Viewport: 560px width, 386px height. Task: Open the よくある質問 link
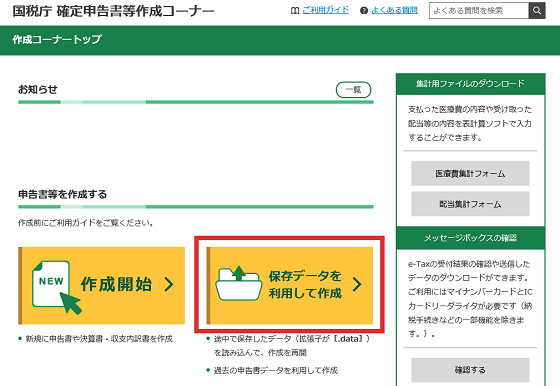[394, 10]
